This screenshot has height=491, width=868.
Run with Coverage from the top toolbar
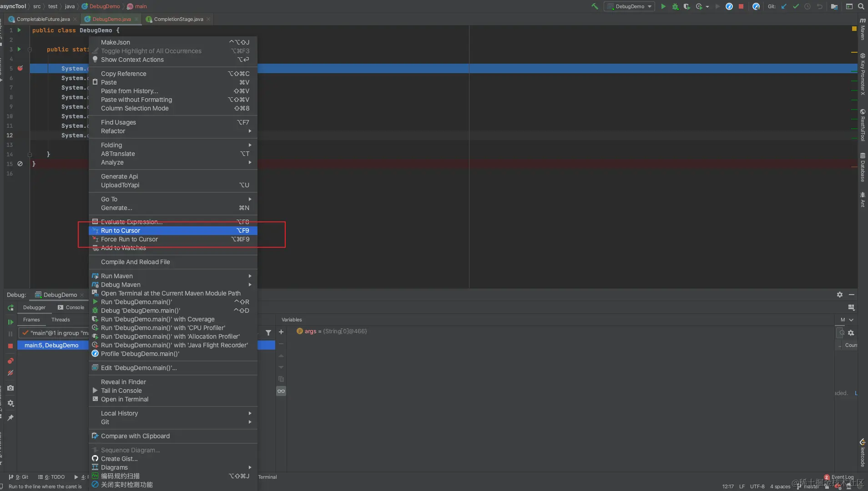(x=687, y=6)
